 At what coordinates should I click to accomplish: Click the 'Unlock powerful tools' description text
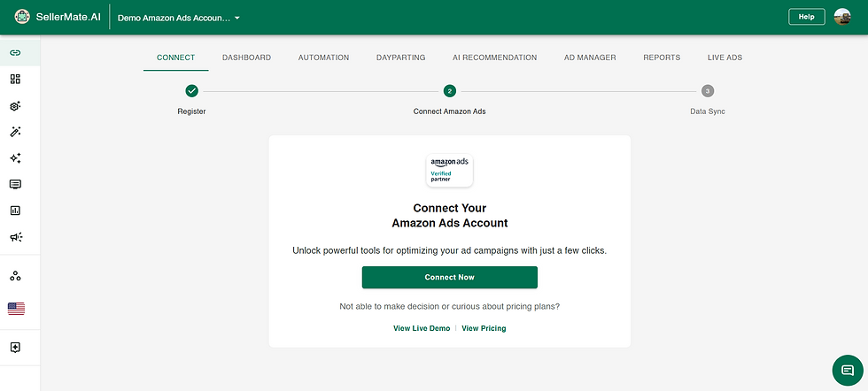tap(450, 250)
